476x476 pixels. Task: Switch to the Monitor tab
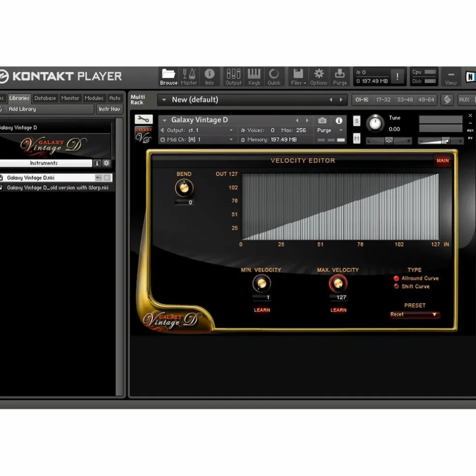(70, 98)
